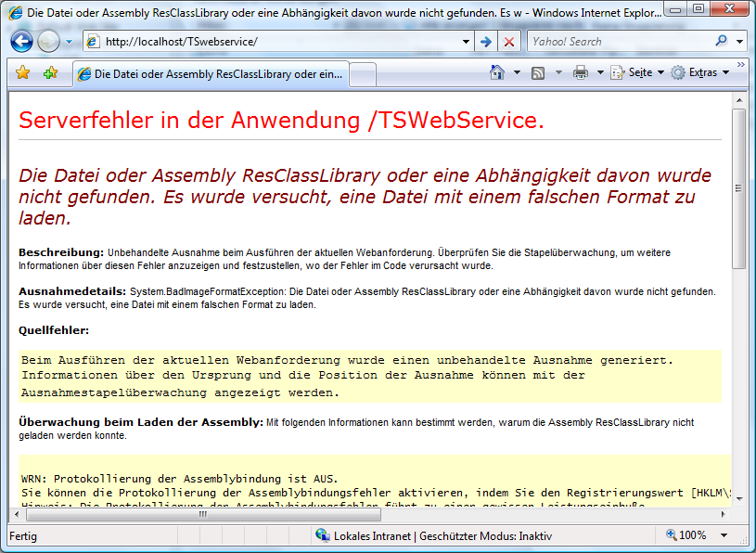Screen dimensions: 756x553
Task: Click the vertical scrollbar down arrow
Action: pyautogui.click(x=739, y=499)
